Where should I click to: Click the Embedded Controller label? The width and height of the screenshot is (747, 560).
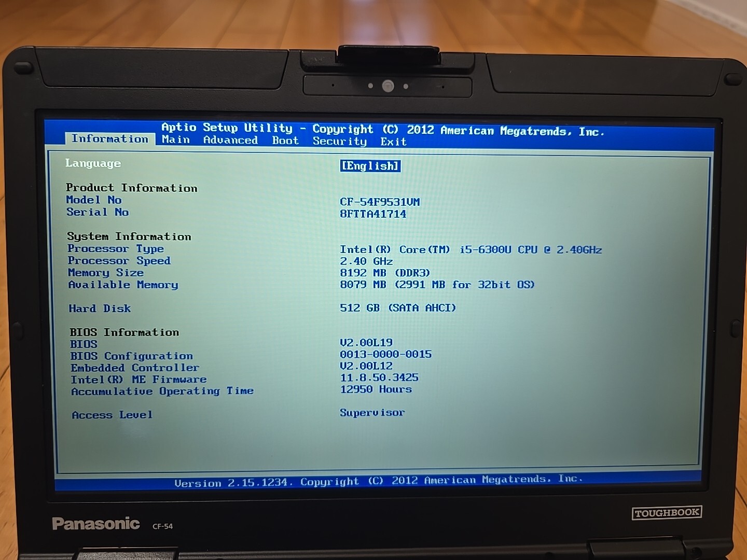point(135,368)
